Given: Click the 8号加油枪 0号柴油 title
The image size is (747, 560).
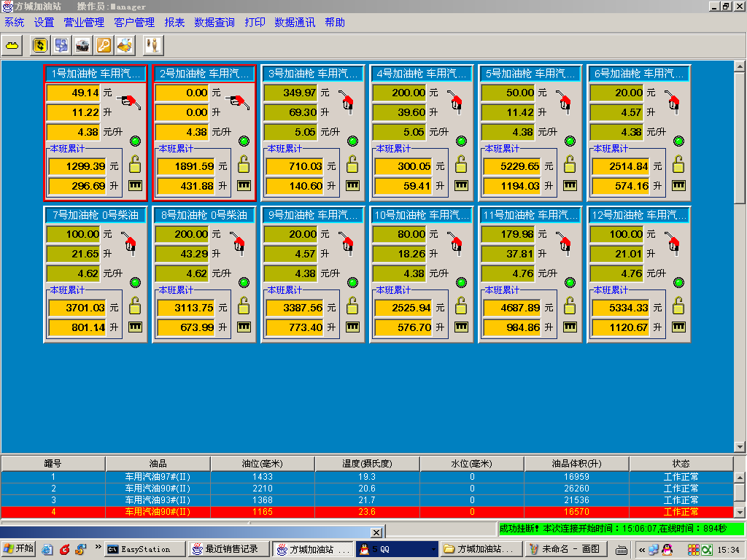Looking at the screenshot, I should pos(204,215).
